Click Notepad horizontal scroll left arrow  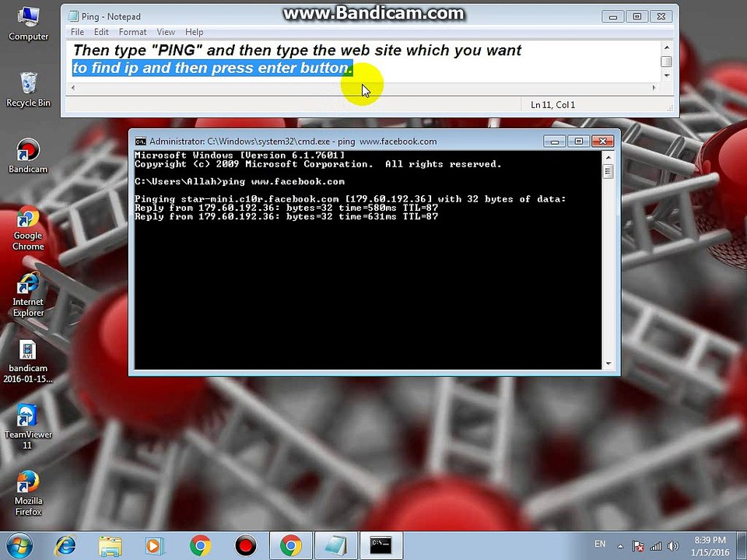[x=73, y=87]
